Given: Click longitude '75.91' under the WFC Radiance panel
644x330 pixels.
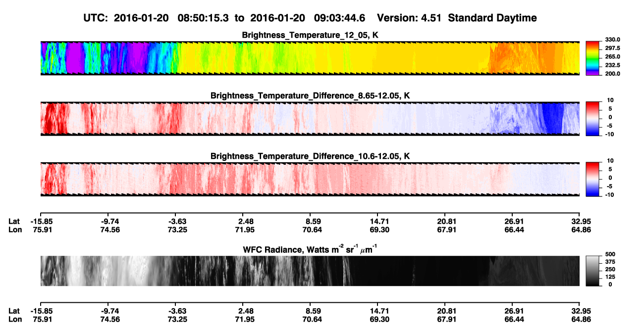Looking at the screenshot, I should coord(44,319).
